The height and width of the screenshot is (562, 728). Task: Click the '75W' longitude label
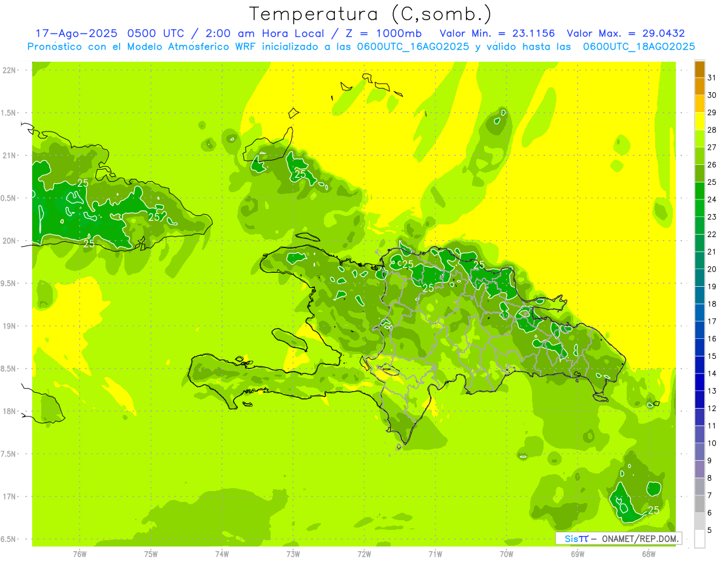coord(150,554)
